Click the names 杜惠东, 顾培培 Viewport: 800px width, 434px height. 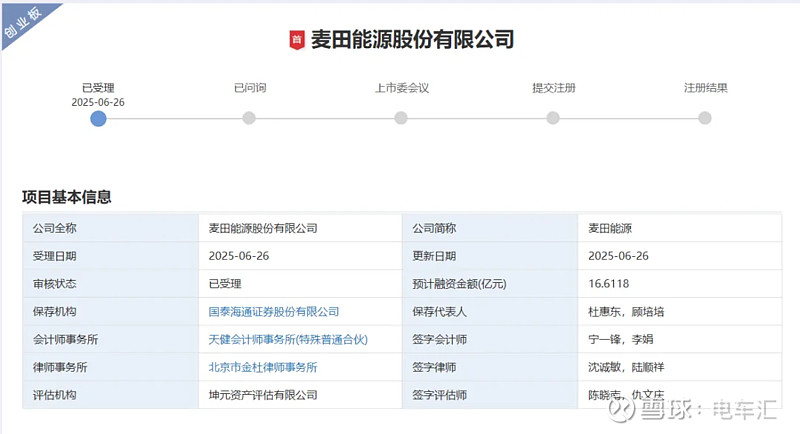click(x=626, y=312)
